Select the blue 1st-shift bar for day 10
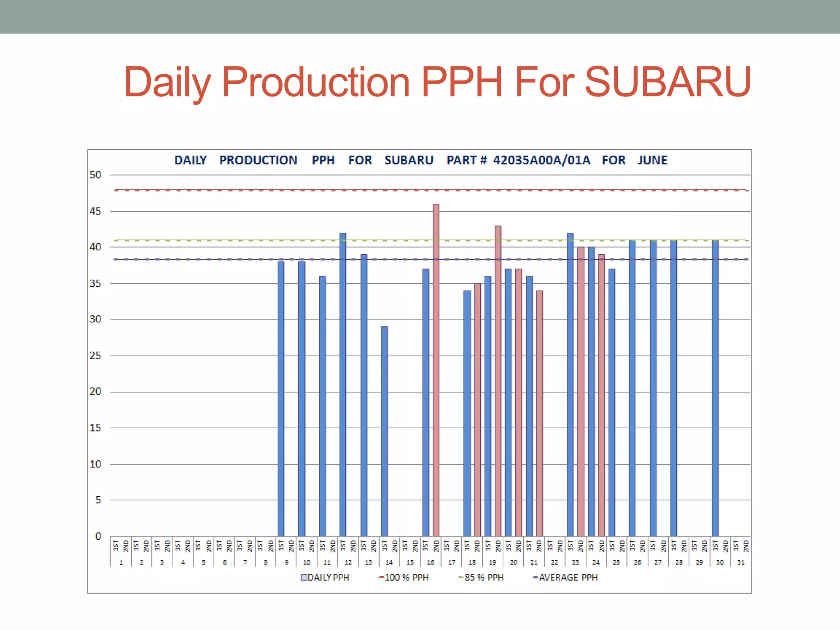 (301, 399)
